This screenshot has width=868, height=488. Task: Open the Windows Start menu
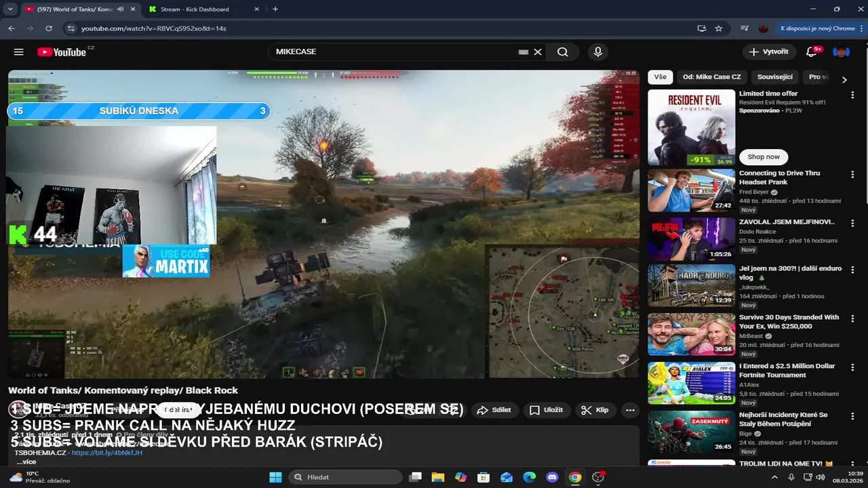pos(275,477)
